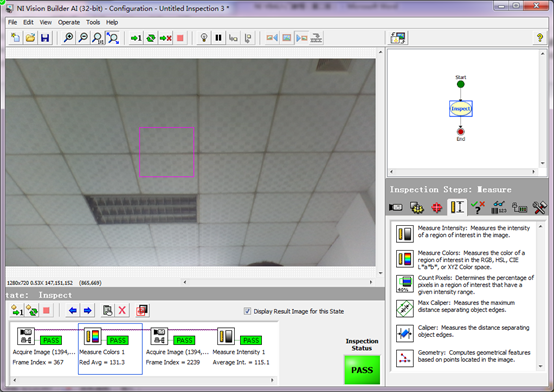Viewport: 554px width, 392px height.
Task: Select the Caliper measurement step icon
Action: click(x=405, y=333)
